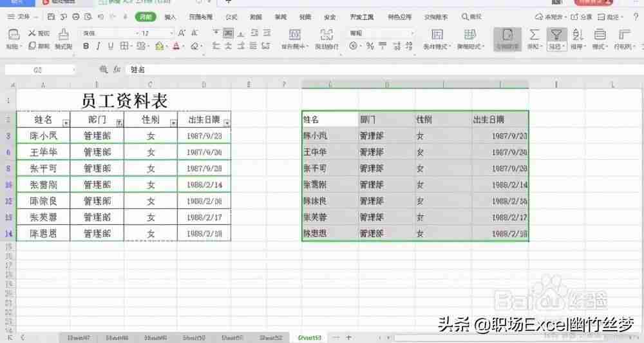Switch to the Sheet47 tab
Viewport: 644px width, 343px height.
pos(79,338)
